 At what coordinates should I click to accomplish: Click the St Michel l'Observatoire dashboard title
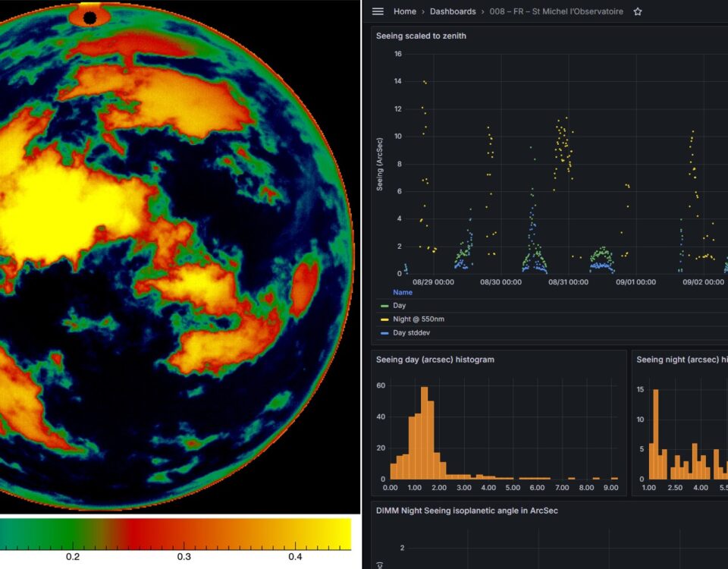(557, 11)
